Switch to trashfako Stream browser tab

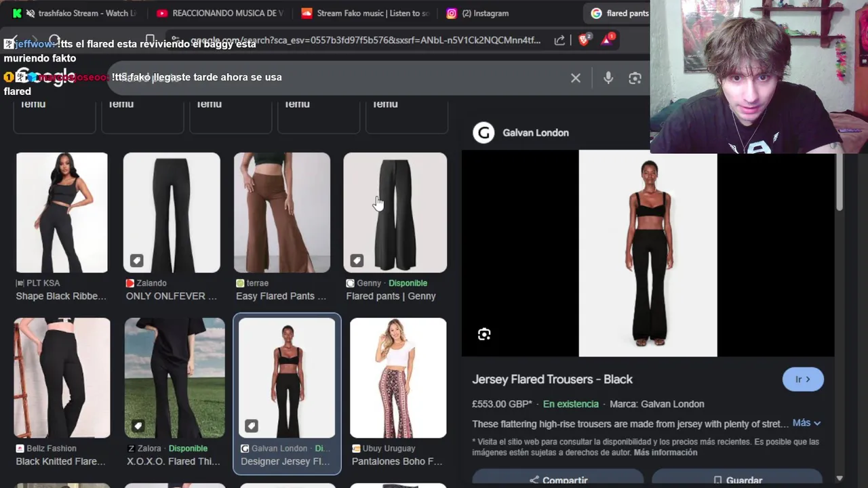coord(75,13)
